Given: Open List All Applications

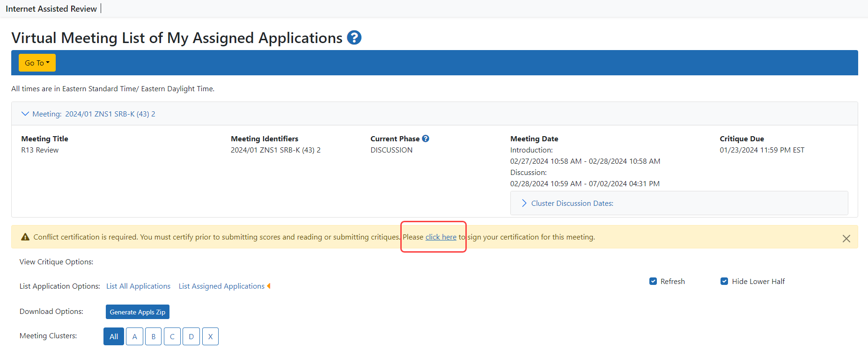Looking at the screenshot, I should [138, 286].
